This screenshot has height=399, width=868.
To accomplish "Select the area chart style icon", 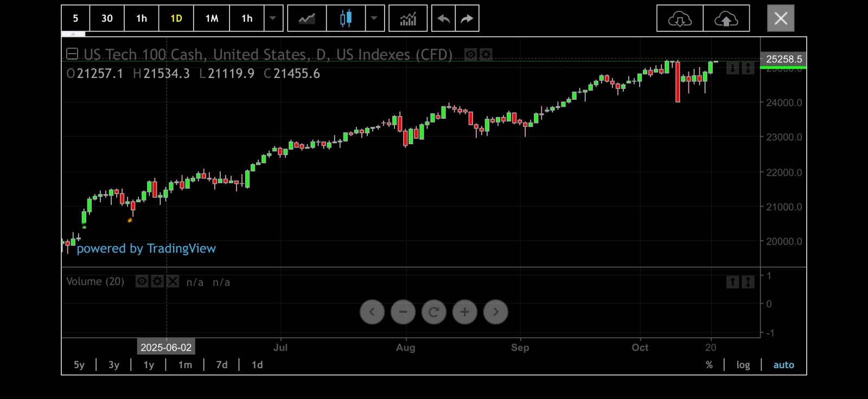I will coord(307,18).
